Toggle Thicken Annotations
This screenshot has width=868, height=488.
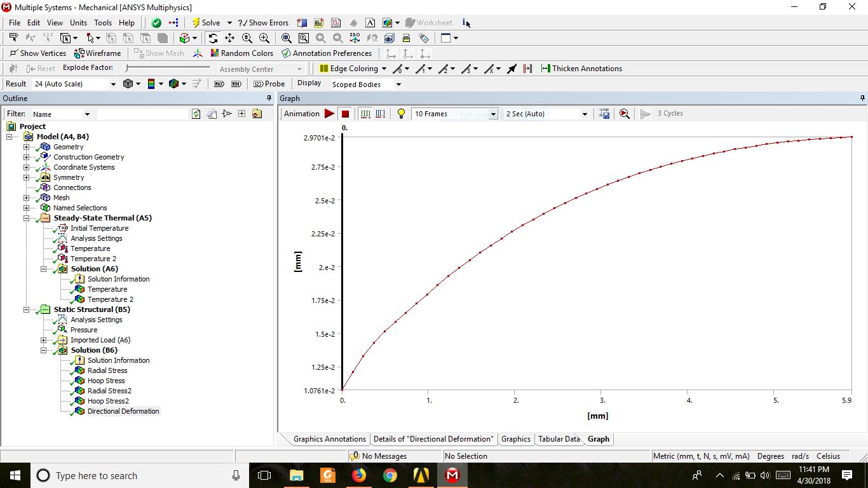581,69
